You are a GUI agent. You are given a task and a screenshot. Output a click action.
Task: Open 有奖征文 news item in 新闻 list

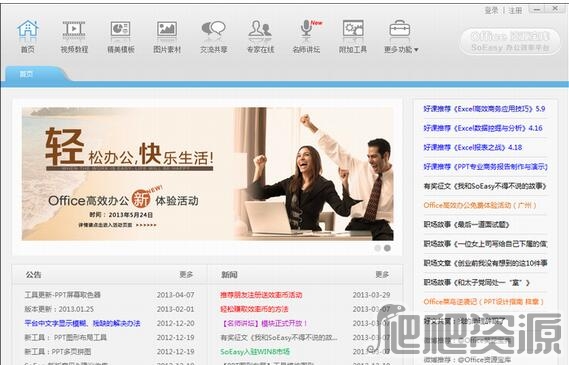point(279,337)
